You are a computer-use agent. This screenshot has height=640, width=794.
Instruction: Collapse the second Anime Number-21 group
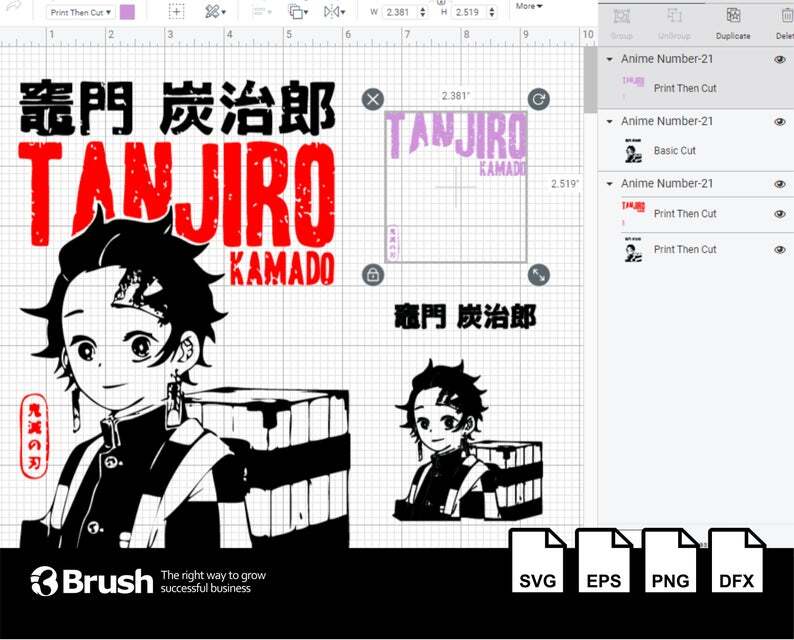click(x=610, y=122)
